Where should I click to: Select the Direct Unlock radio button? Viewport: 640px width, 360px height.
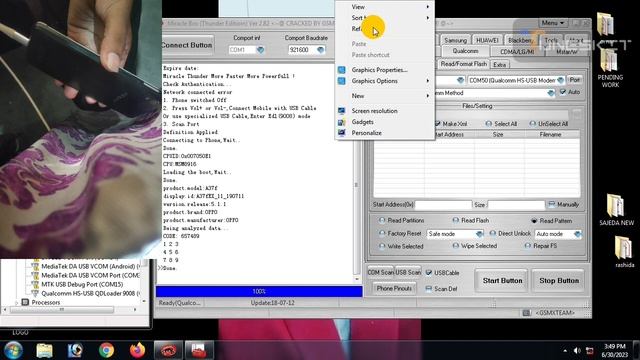[x=492, y=233]
